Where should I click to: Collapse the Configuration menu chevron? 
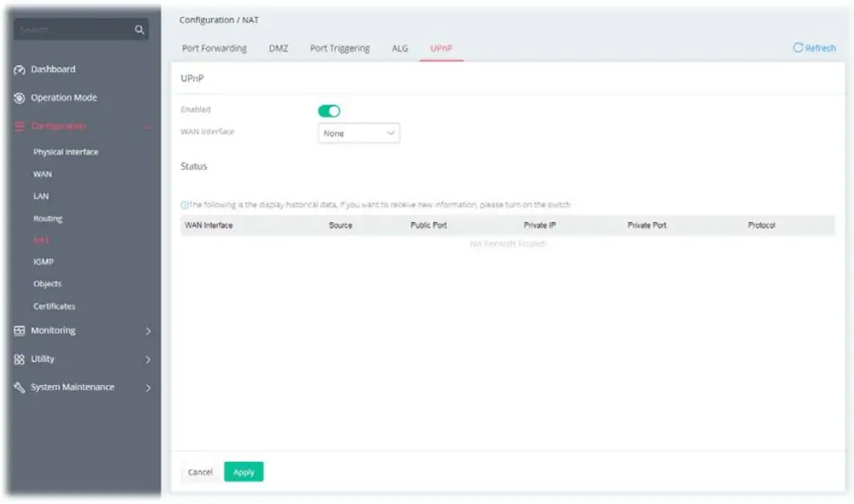coord(148,127)
